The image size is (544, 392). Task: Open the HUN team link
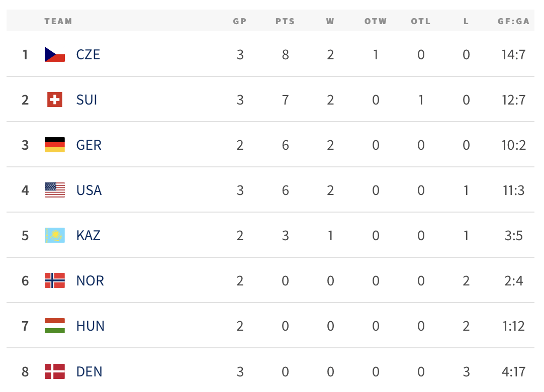coord(90,326)
